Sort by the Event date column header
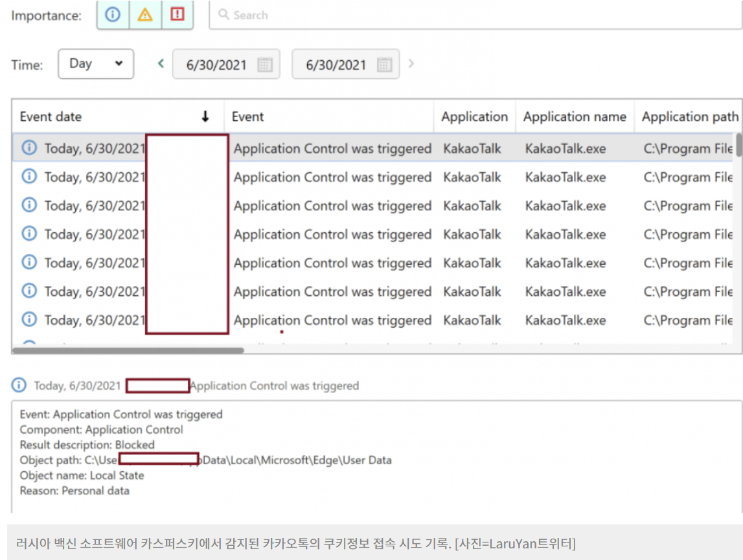The image size is (743, 560). pyautogui.click(x=117, y=117)
